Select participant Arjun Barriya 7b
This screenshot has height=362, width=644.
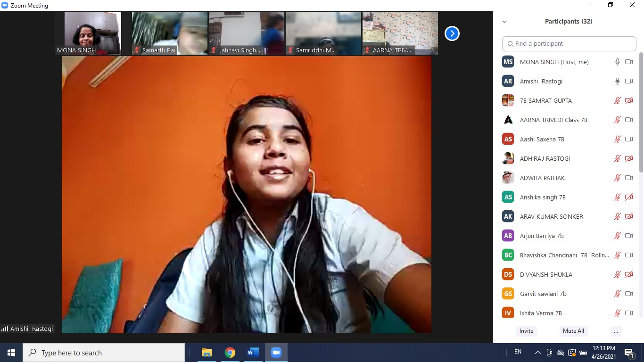coord(541,236)
